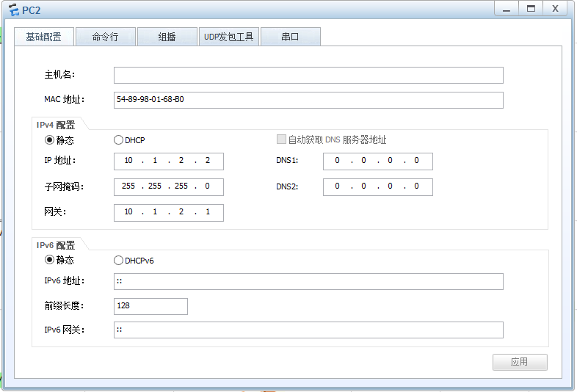This screenshot has width=577, height=392.
Task: Click the 网关 field 10.1.2.1
Action: 169,213
